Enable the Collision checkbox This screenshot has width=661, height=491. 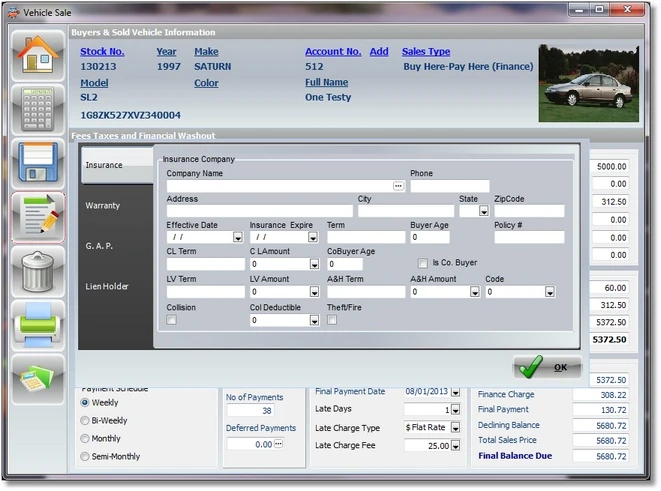[172, 320]
